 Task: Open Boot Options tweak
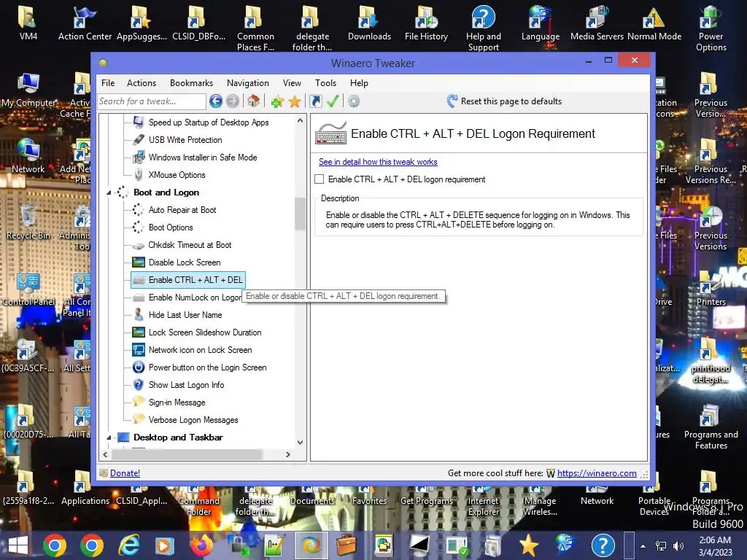tap(171, 227)
